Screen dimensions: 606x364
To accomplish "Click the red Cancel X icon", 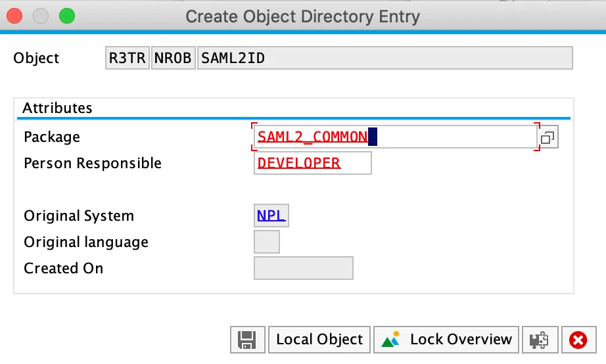I will [578, 340].
